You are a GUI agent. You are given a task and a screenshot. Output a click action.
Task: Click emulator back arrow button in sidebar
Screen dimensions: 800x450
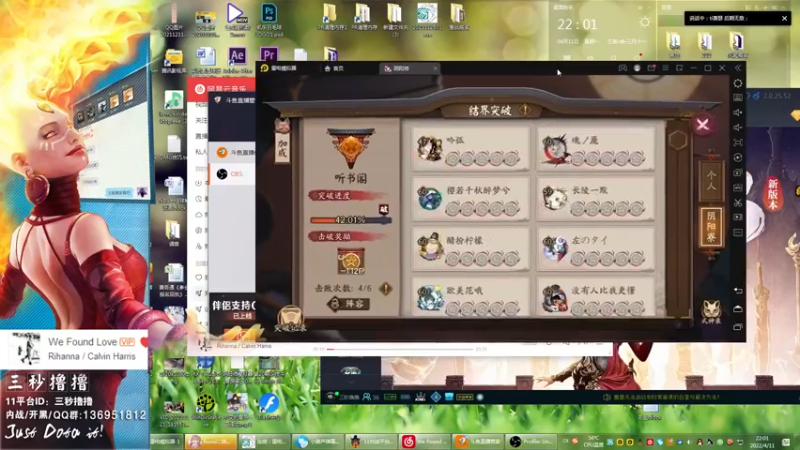pos(738,290)
